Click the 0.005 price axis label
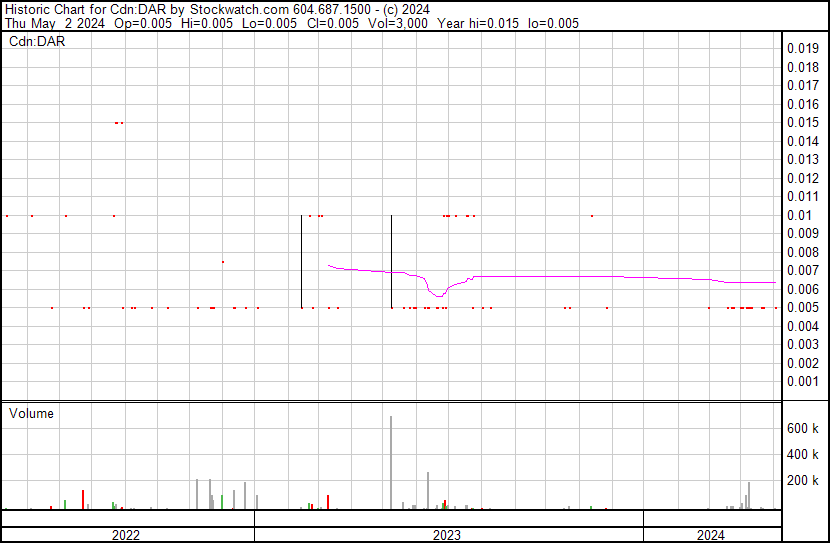Screen dimensions: 830x543 (802, 308)
